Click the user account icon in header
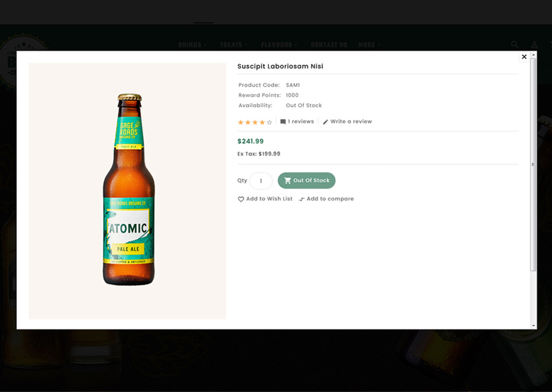Image resolution: width=552 pixels, height=392 pixels. [x=534, y=44]
